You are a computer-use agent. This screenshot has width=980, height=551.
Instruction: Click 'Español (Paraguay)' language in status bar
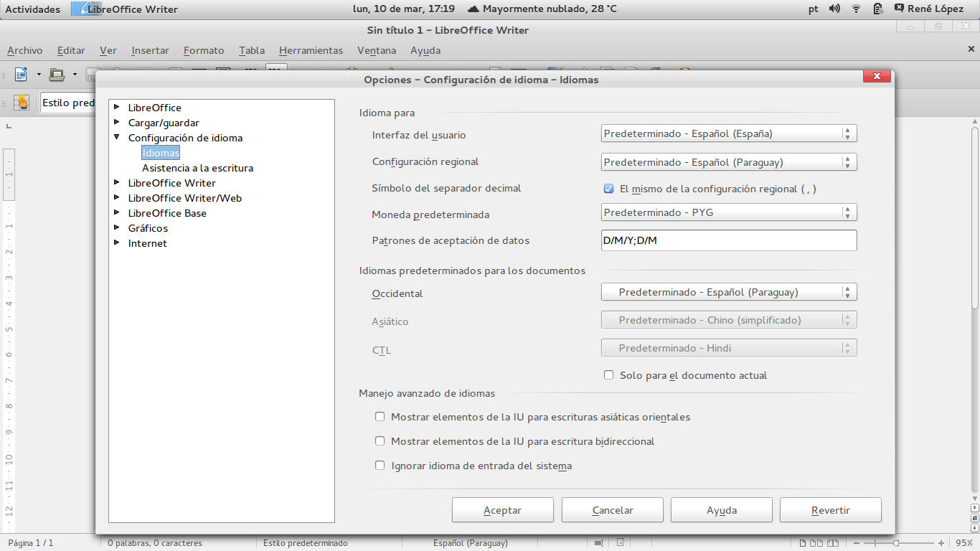pos(471,543)
